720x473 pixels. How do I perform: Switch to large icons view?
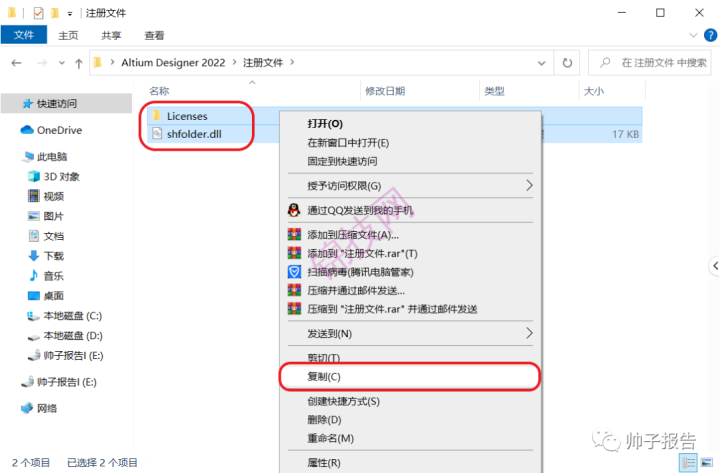(x=707, y=462)
